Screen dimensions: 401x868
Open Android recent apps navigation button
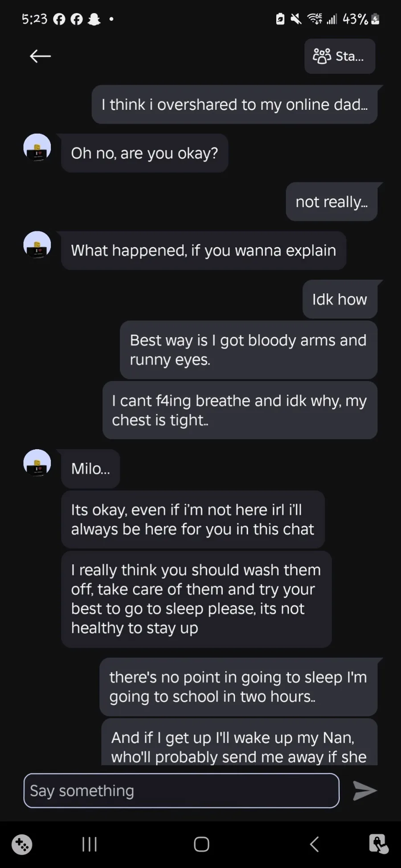90,844
